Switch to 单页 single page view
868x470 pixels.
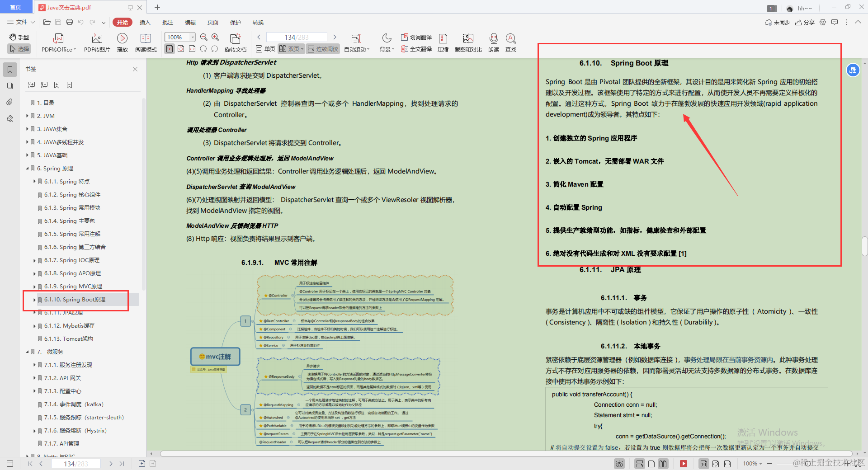pyautogui.click(x=264, y=49)
